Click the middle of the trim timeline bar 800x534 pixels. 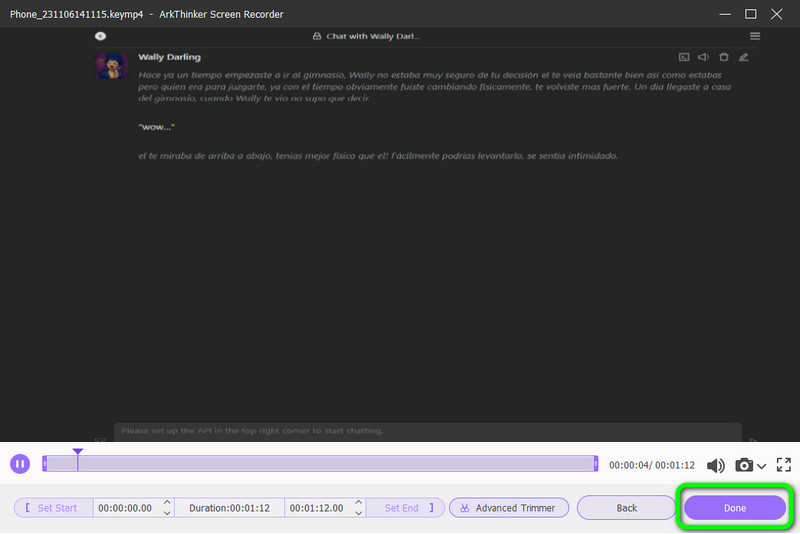[x=320, y=464]
